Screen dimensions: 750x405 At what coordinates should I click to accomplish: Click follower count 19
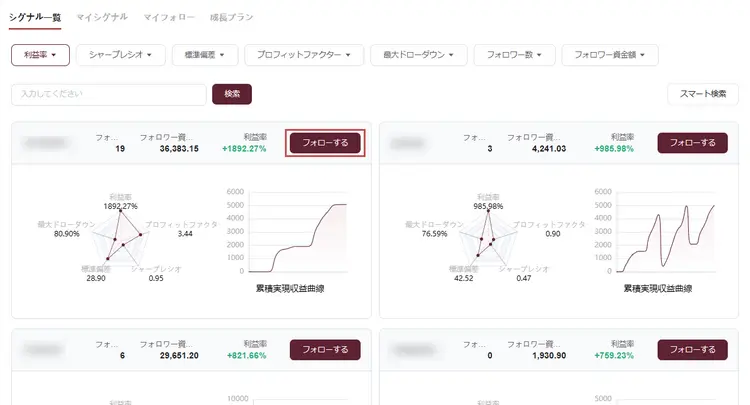tap(120, 149)
